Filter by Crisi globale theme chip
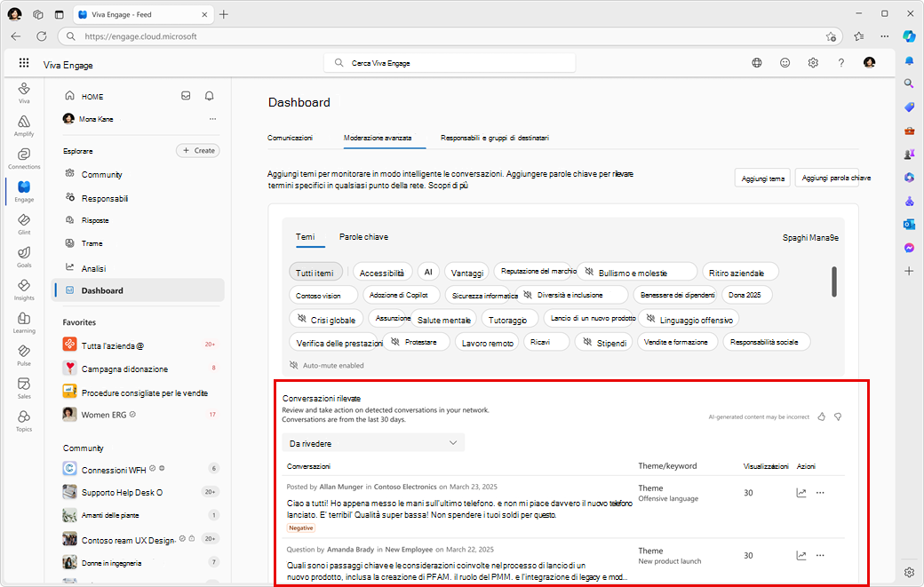Image resolution: width=924 pixels, height=587 pixels. click(327, 319)
